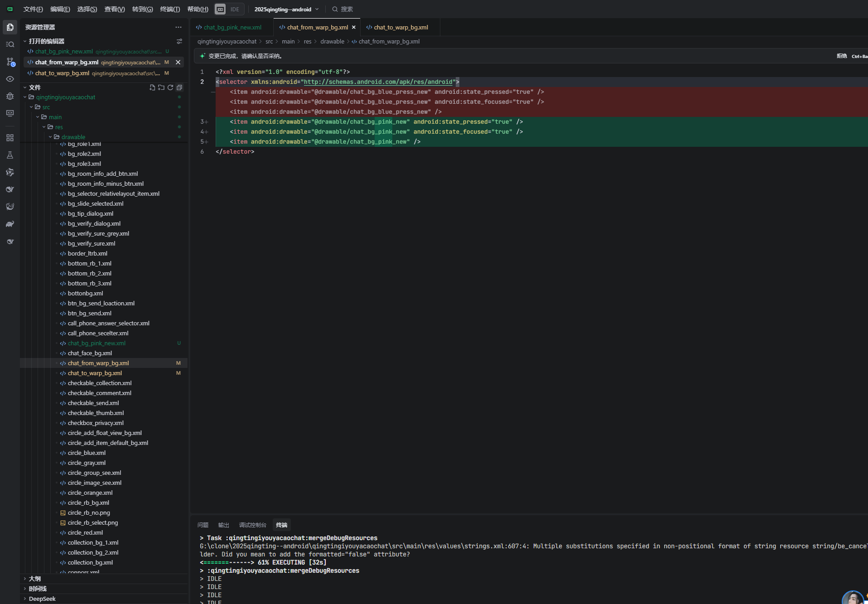Click the 拒绝 reject changes button
Screen dimensions: 868x604
pyautogui.click(x=842, y=56)
